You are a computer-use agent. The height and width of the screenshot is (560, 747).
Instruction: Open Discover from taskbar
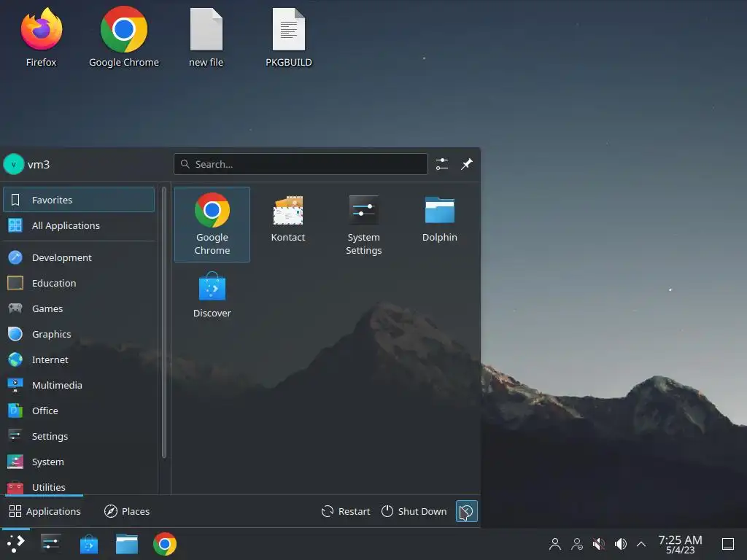click(x=88, y=544)
